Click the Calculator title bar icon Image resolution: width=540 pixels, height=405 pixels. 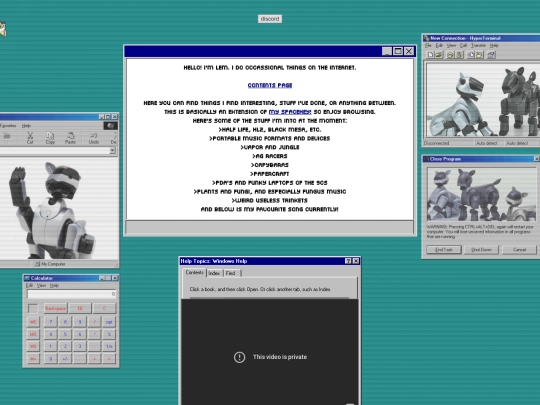tap(27, 278)
